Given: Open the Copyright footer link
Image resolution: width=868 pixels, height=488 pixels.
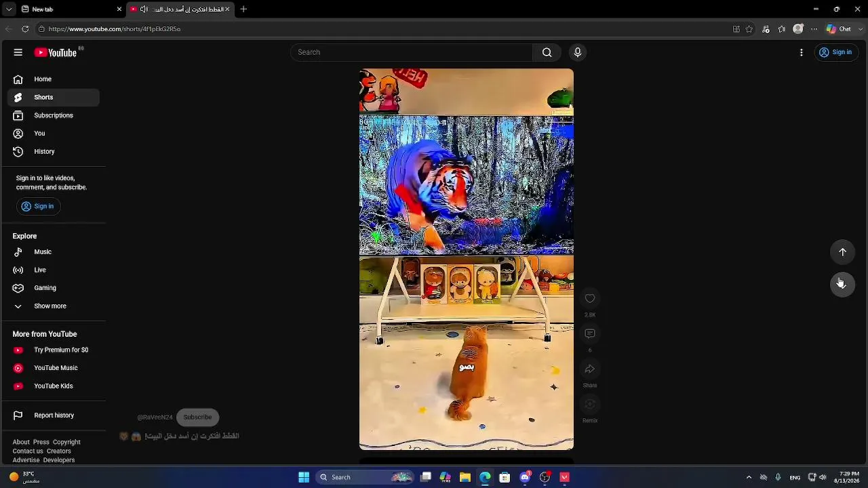Looking at the screenshot, I should click(66, 442).
